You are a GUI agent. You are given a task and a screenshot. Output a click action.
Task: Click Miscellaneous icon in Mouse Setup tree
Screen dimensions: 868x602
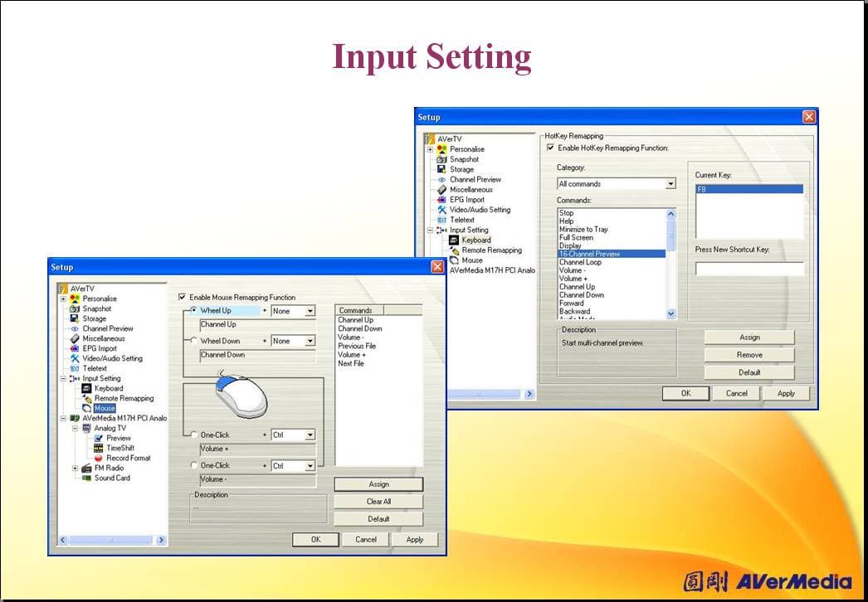(75, 338)
